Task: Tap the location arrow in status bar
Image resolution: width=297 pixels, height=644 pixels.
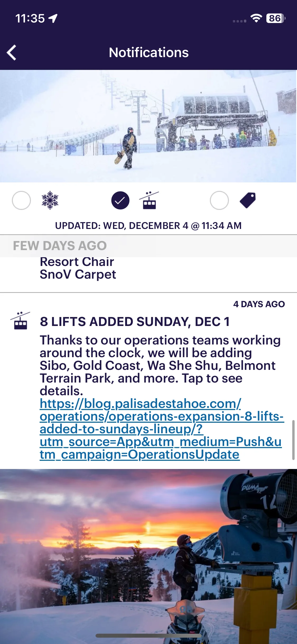Action: pyautogui.click(x=53, y=19)
